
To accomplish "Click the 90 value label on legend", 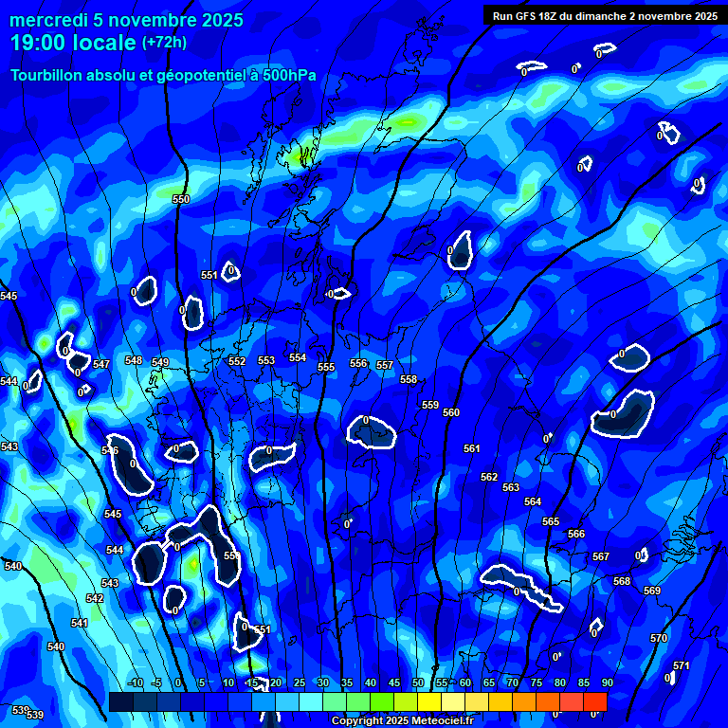I will coord(607,682).
